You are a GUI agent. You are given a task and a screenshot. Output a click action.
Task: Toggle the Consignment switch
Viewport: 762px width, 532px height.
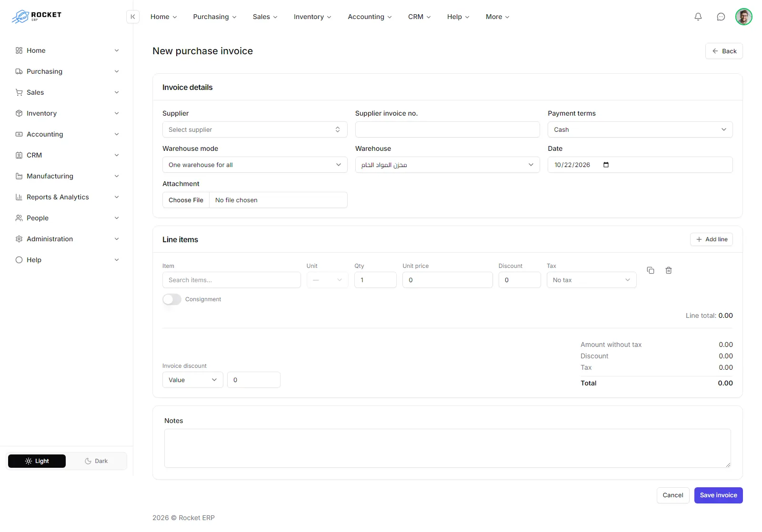pyautogui.click(x=172, y=299)
